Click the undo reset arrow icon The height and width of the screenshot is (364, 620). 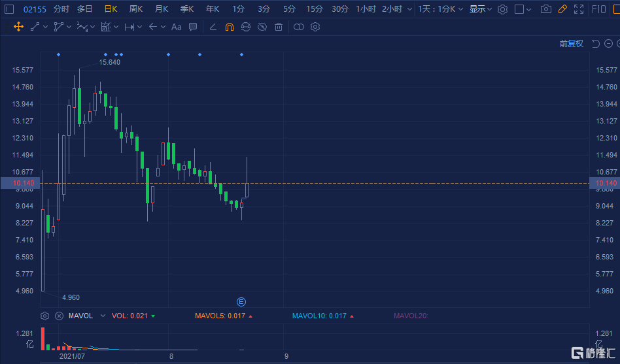point(596,44)
